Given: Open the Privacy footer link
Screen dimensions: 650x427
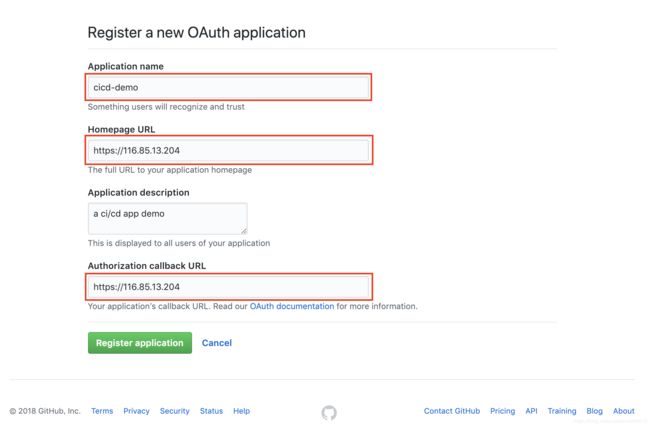Looking at the screenshot, I should tap(136, 411).
